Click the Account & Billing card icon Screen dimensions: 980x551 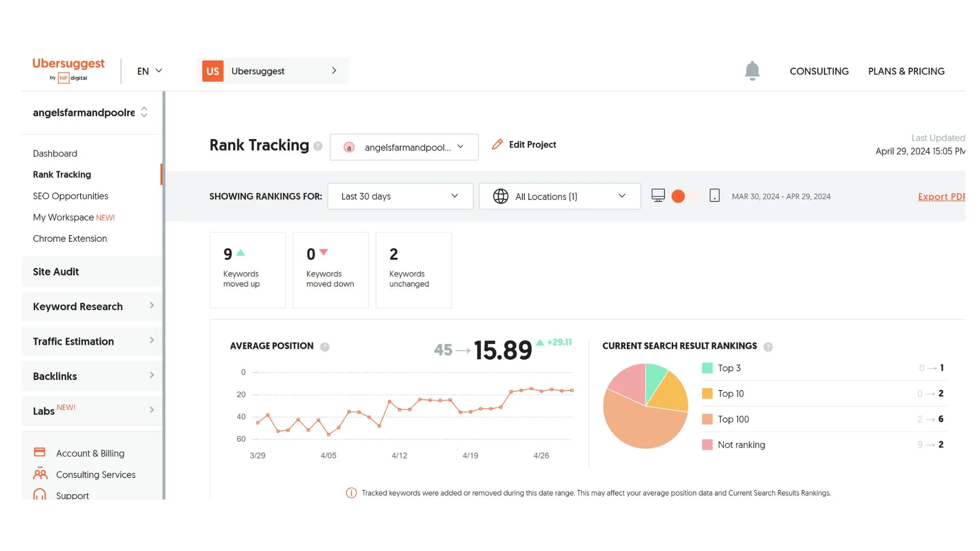[40, 453]
